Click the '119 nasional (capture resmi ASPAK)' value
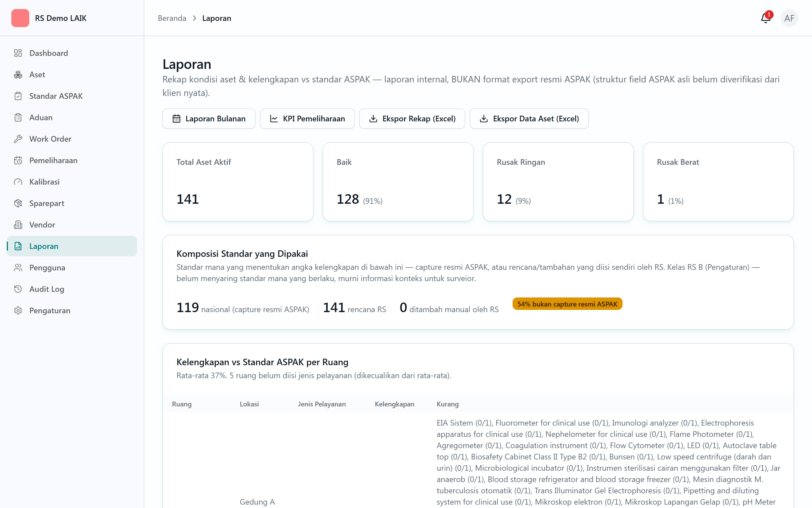 click(242, 308)
